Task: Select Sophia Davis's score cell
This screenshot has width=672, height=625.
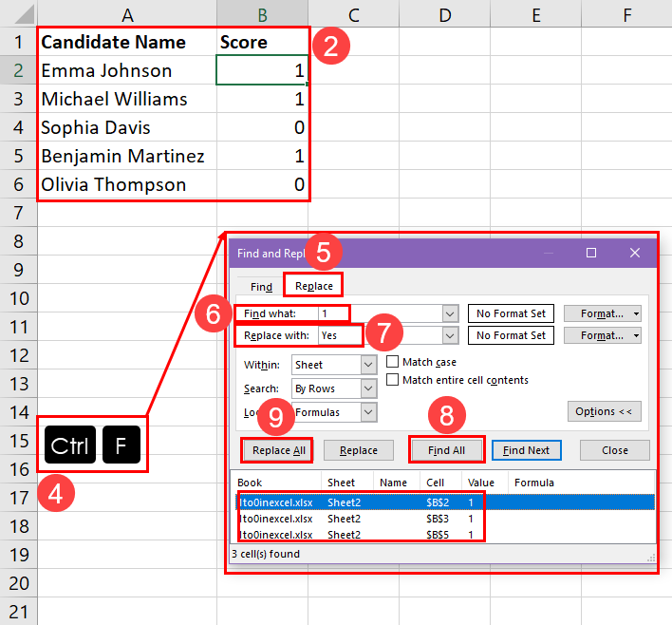Action: pos(262,127)
